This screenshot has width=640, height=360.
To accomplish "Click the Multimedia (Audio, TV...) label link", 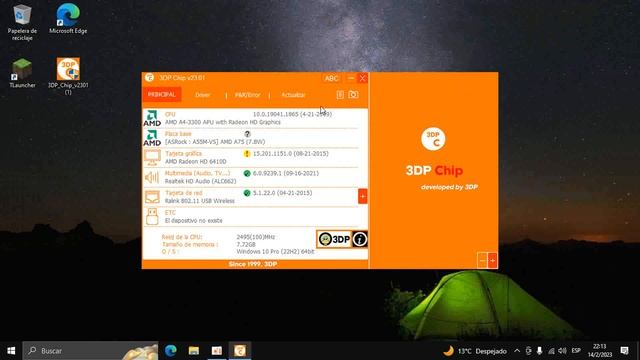I will 197,173.
